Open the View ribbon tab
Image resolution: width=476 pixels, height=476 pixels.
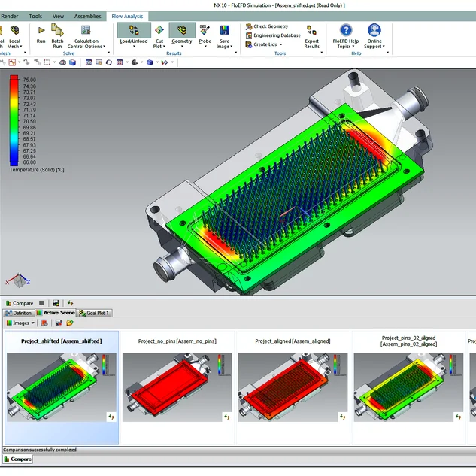pos(58,16)
